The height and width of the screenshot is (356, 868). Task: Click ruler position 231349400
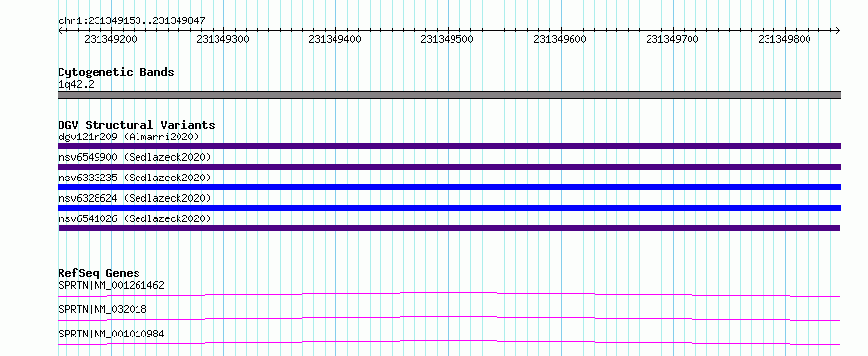click(x=335, y=39)
